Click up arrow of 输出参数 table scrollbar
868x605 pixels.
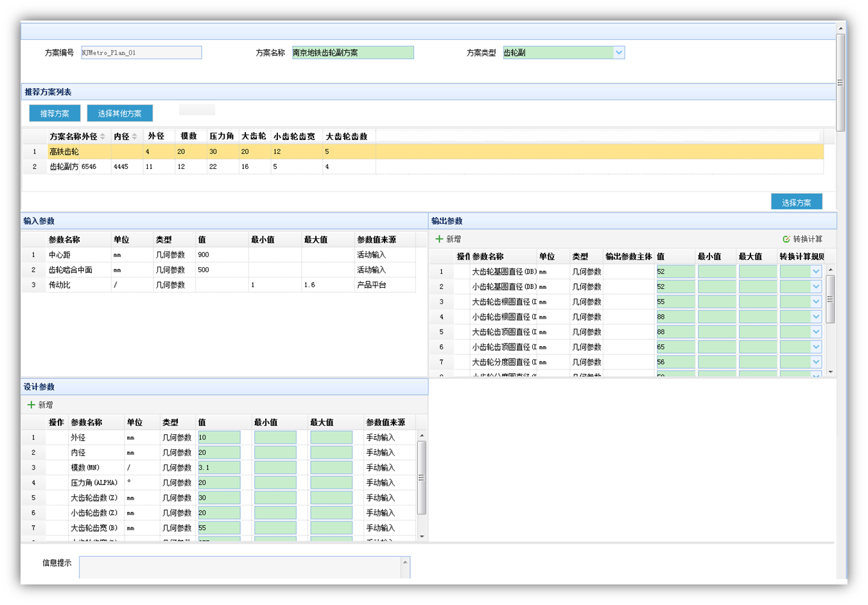(x=830, y=270)
